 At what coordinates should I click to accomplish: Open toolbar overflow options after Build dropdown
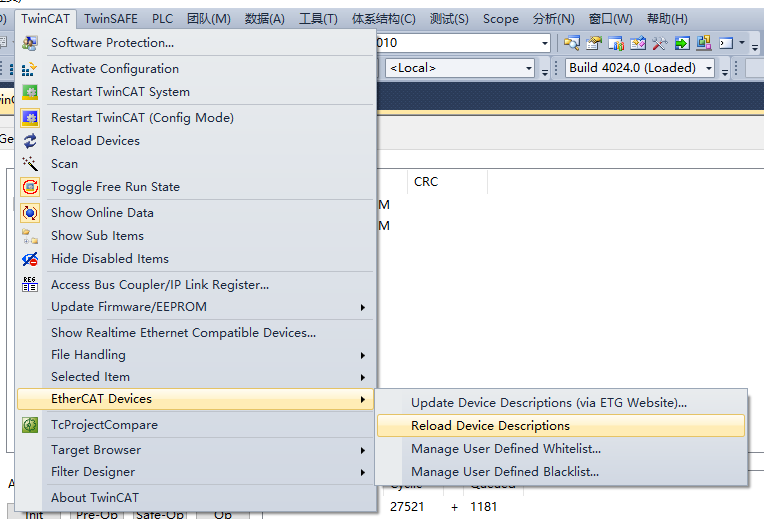(725, 72)
